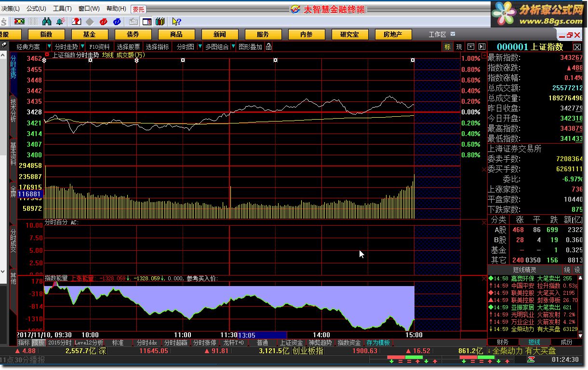
Task: Click the 15:00 timeline marker at chart top
Action: coord(413,60)
